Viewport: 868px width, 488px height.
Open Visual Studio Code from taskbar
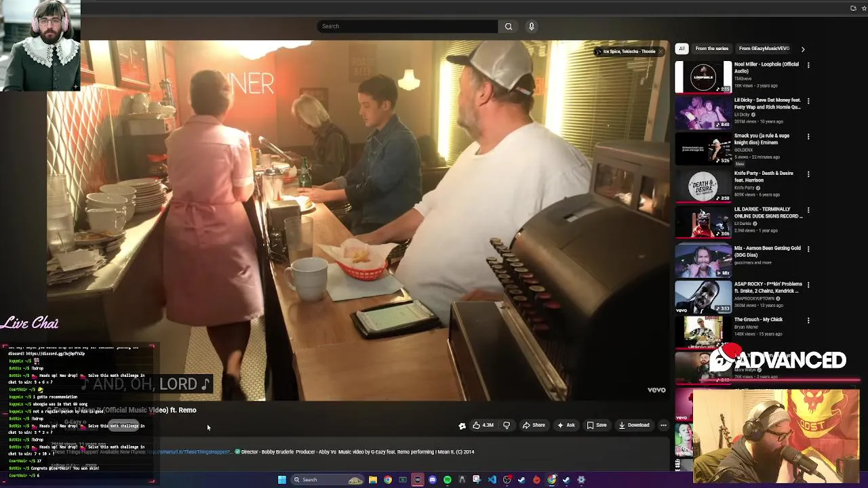click(492, 480)
